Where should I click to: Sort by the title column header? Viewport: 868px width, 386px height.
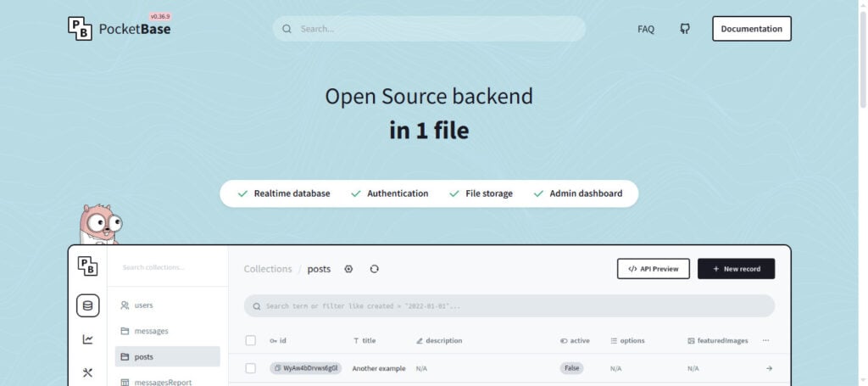click(x=364, y=340)
